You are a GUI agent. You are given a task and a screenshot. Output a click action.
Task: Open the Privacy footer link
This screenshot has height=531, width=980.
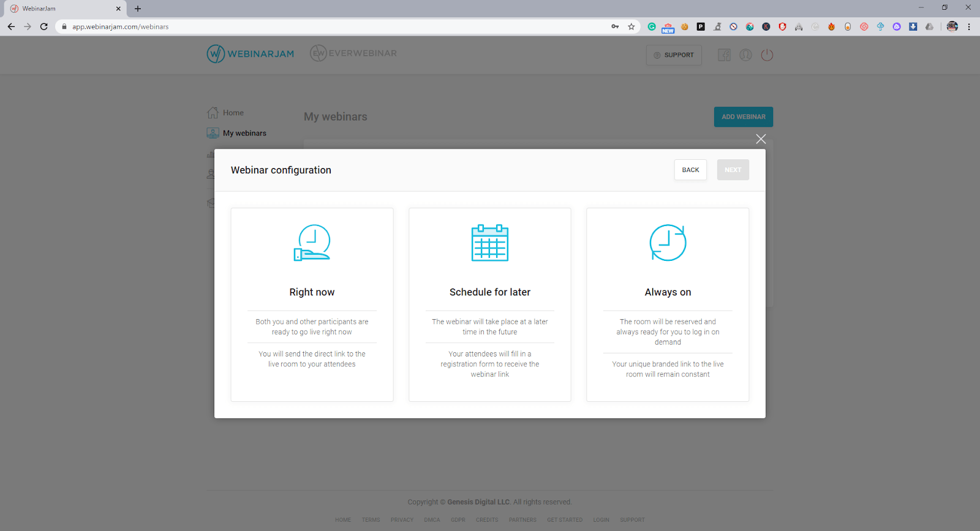(402, 520)
